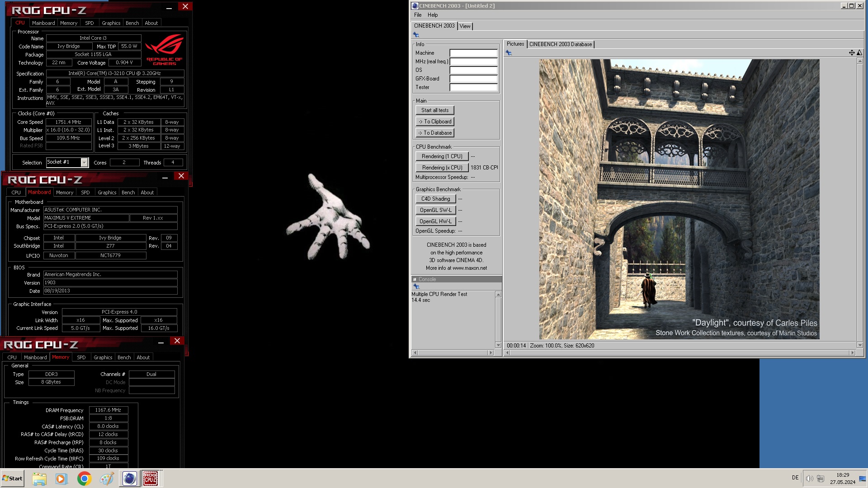Click the 1831 CB-CPU score text
Viewport: 868px width, 488px height.
[484, 168]
